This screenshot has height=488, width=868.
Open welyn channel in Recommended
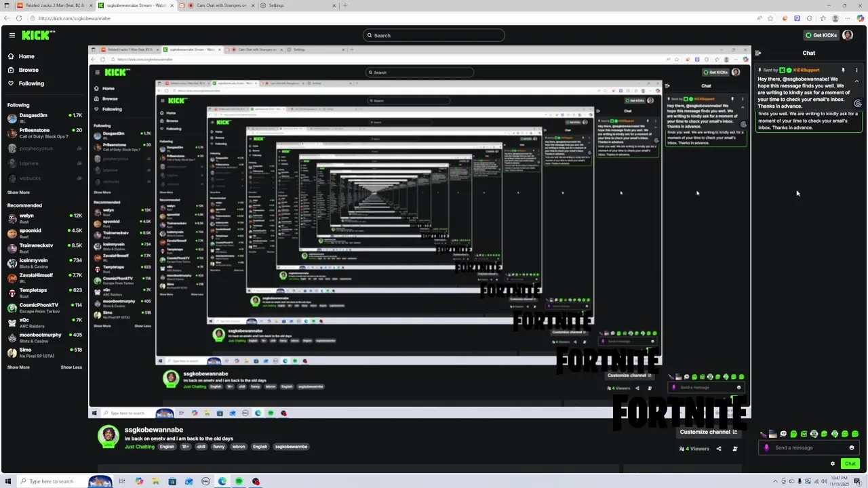pos(44,218)
